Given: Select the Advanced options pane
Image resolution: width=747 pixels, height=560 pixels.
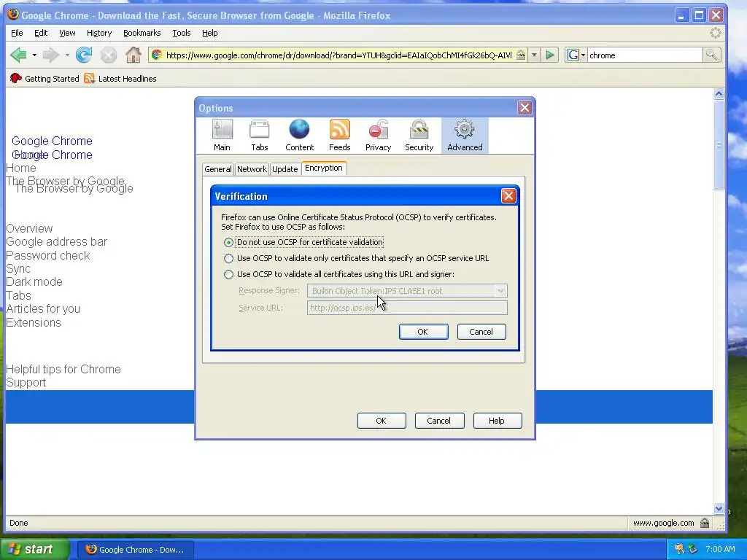Looking at the screenshot, I should click(x=465, y=135).
